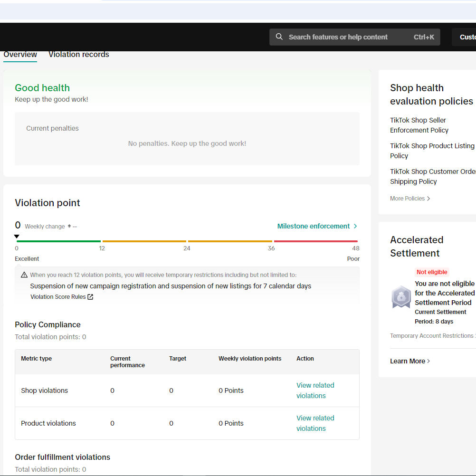Click the black violation point marker
The width and height of the screenshot is (476, 476).
click(x=17, y=237)
